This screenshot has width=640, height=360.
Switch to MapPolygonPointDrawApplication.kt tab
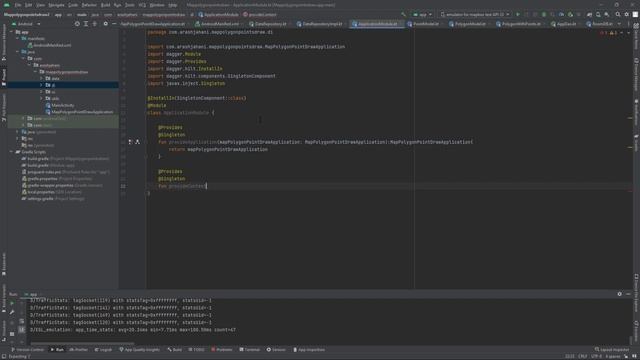tap(153, 24)
